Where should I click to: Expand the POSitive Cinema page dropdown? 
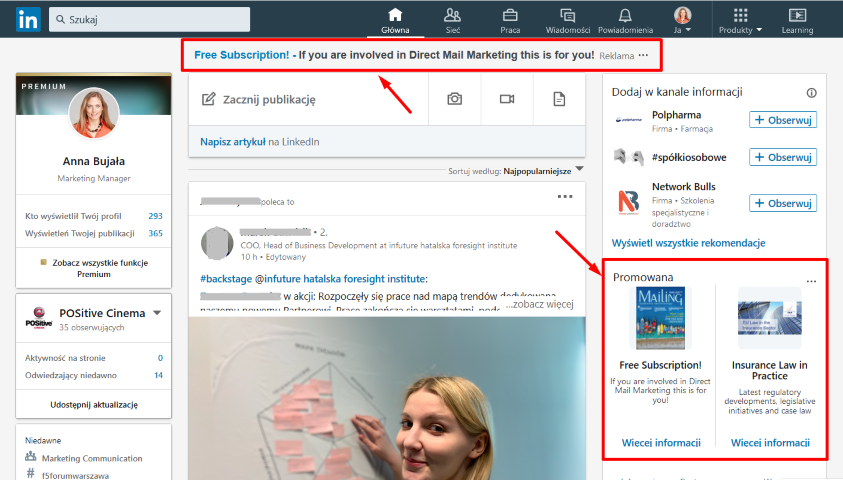coord(157,314)
